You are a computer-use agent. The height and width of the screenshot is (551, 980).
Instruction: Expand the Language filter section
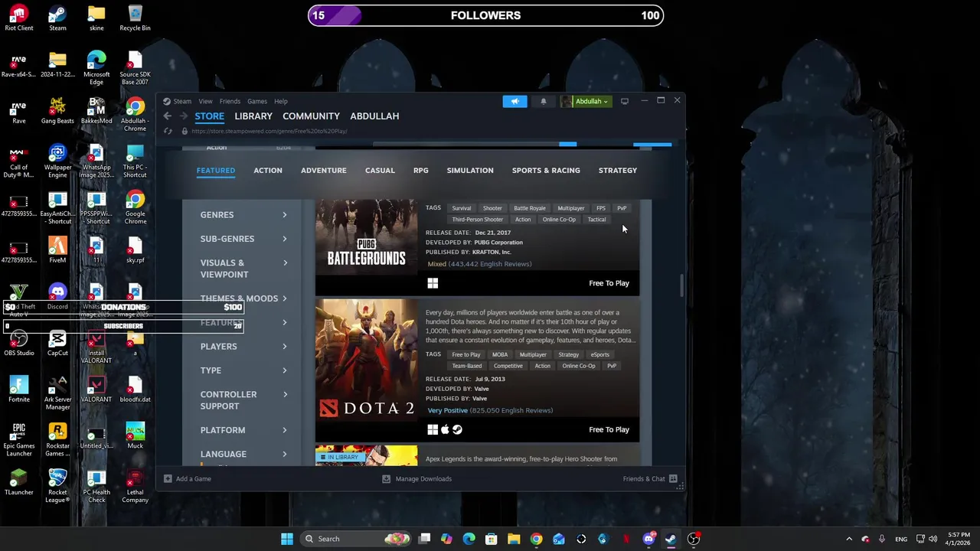pyautogui.click(x=243, y=454)
